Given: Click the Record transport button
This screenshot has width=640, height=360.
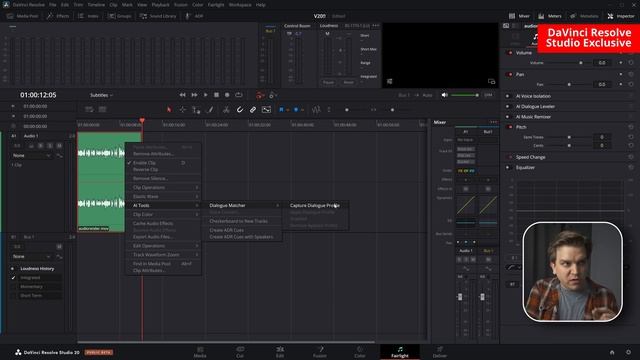Looking at the screenshot, I should tap(227, 95).
